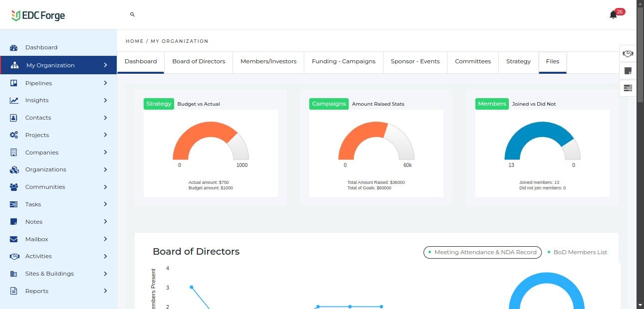Click the Tasks list icon
The height and width of the screenshot is (309, 644).
tap(14, 204)
